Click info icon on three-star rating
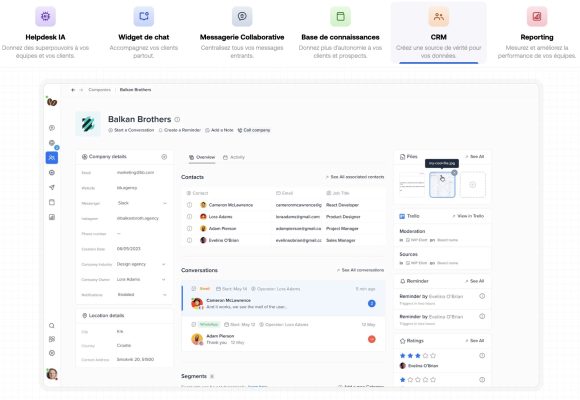The width and height of the screenshot is (580, 400). coord(482,356)
